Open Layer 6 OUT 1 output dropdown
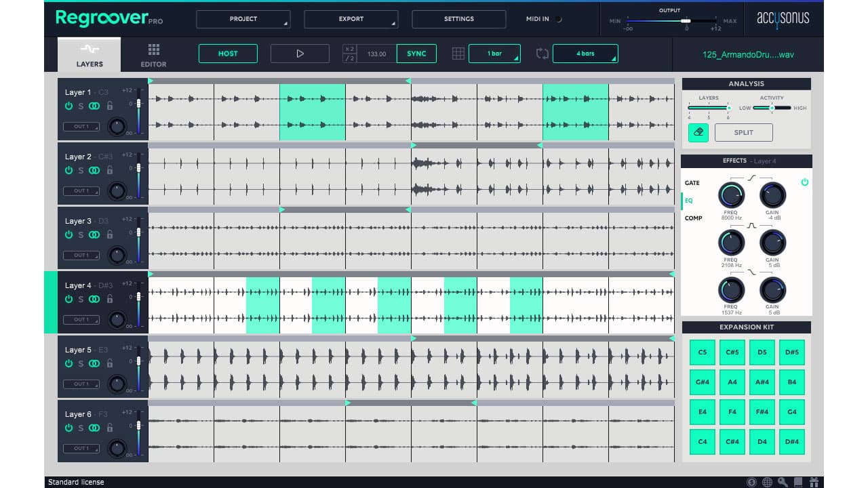Viewport: 868px width, 488px height. pyautogui.click(x=81, y=448)
